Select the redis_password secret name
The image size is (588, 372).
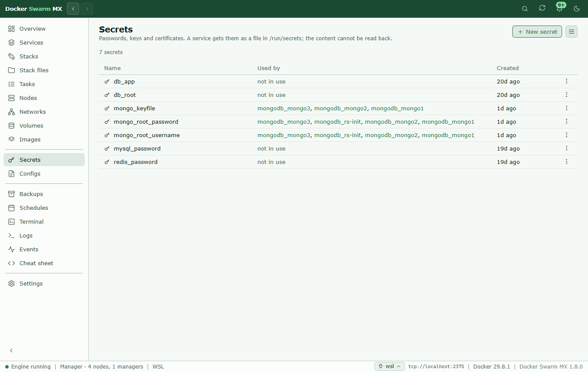tap(136, 162)
